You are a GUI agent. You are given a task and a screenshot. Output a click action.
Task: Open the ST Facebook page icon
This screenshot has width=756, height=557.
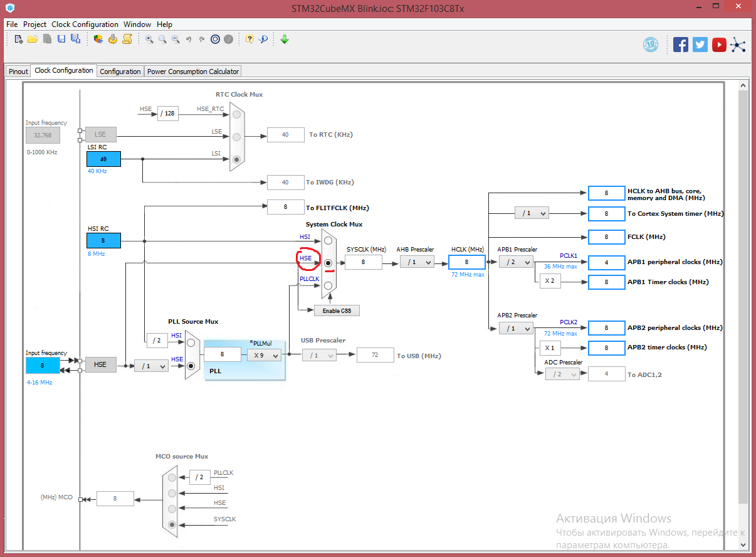pyautogui.click(x=681, y=45)
